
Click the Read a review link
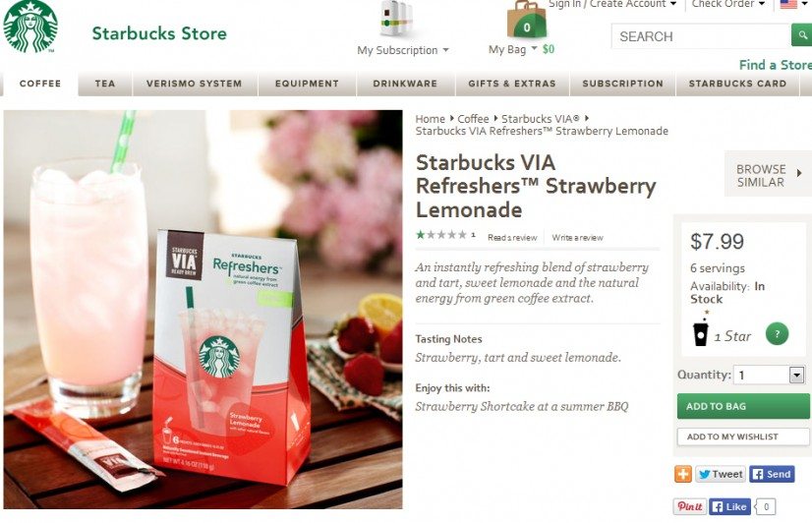[x=512, y=238]
